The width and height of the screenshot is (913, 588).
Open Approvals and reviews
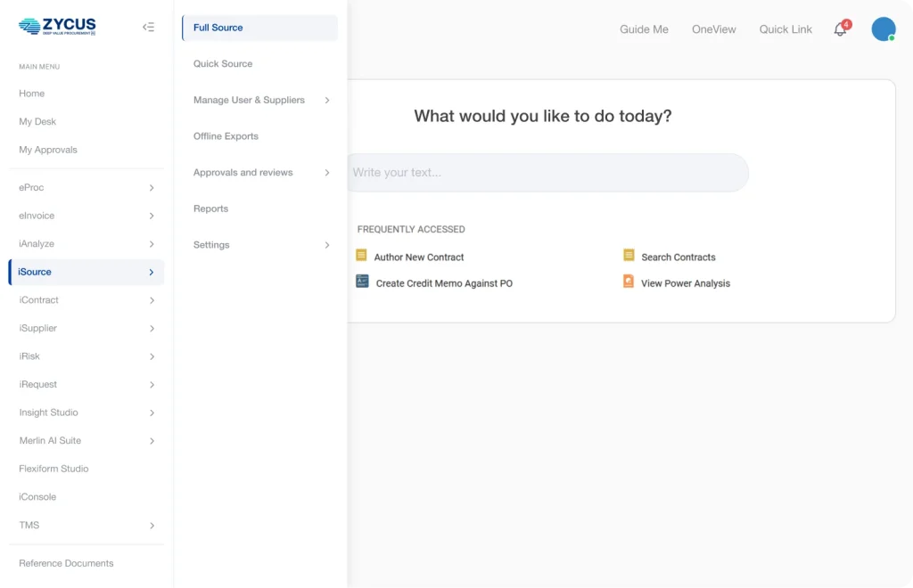point(243,172)
